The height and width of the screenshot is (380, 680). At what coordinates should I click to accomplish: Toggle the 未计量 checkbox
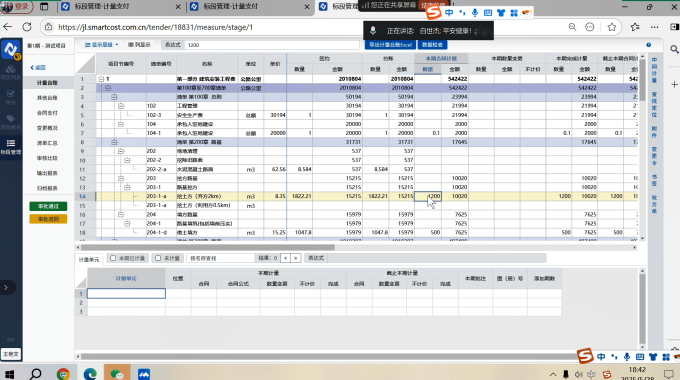[x=158, y=258]
